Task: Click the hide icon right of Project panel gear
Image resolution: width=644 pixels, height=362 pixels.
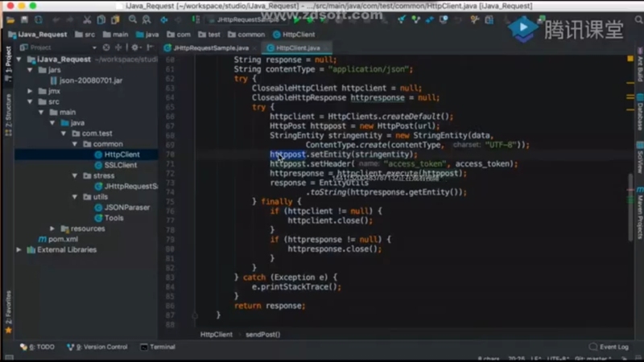Action: [x=150, y=48]
